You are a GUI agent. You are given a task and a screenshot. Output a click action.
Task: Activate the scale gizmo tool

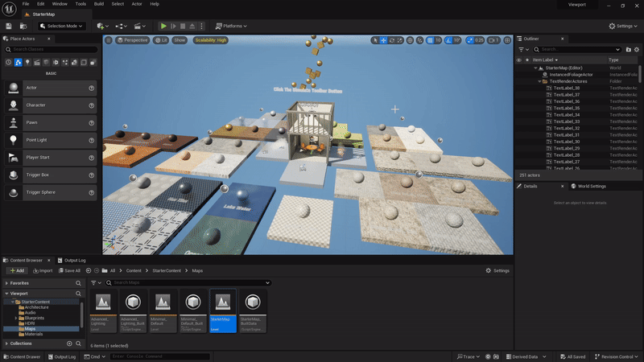[x=399, y=40]
